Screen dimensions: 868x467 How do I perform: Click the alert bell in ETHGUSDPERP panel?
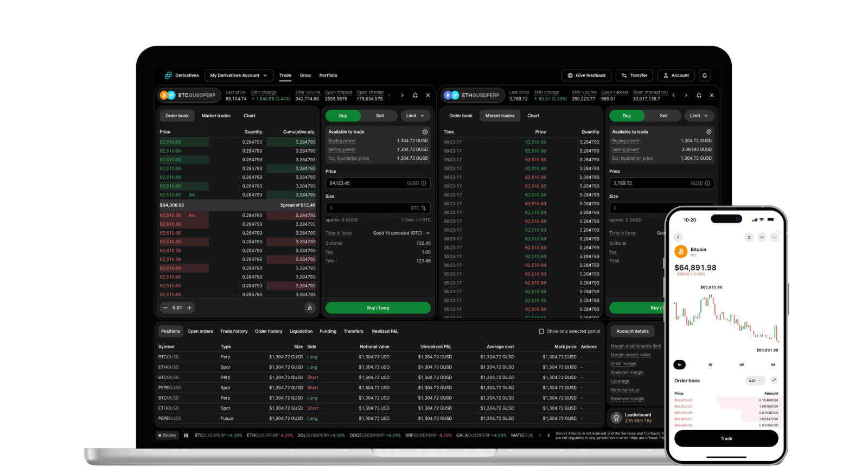click(699, 95)
